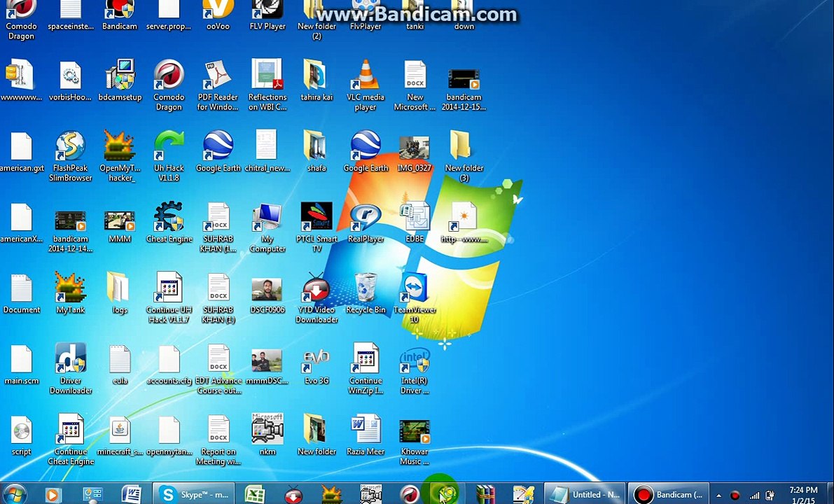This screenshot has width=834, height=504.
Task: Select the nkm movie maker icon
Action: point(267,435)
